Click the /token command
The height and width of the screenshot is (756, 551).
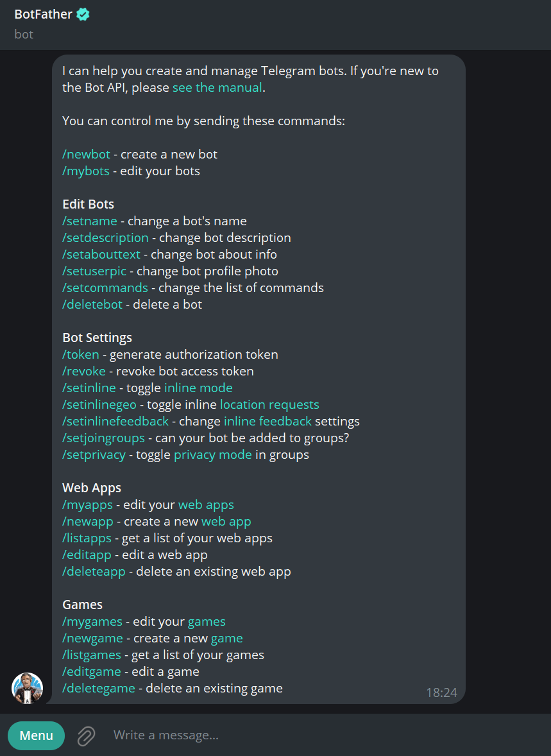[x=80, y=354]
